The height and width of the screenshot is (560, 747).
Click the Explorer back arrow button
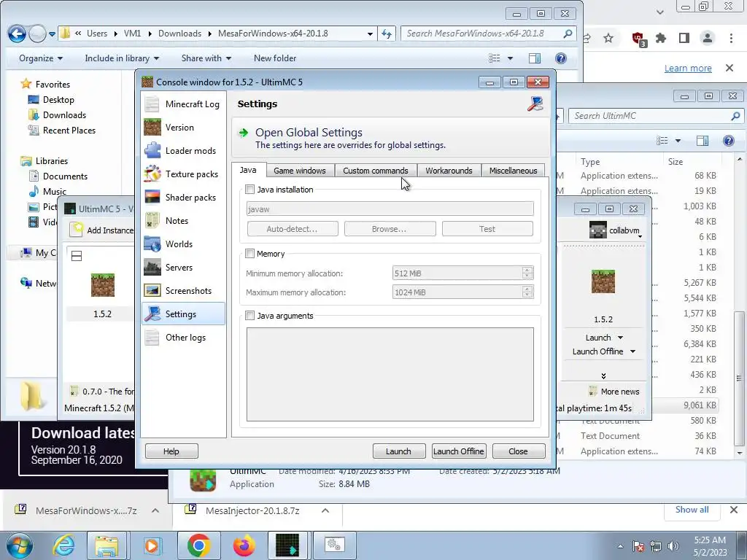point(17,34)
